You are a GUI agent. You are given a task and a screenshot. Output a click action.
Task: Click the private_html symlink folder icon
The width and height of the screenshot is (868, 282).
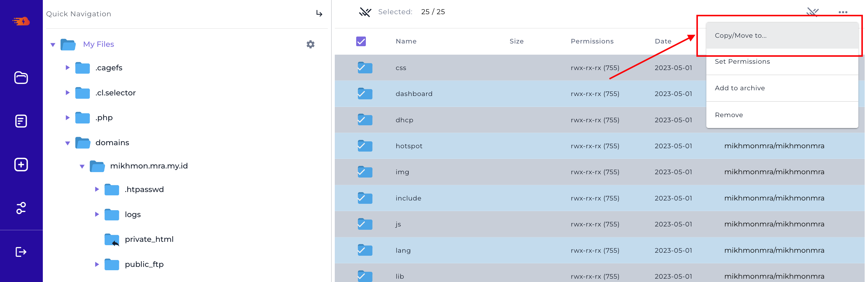click(x=112, y=239)
